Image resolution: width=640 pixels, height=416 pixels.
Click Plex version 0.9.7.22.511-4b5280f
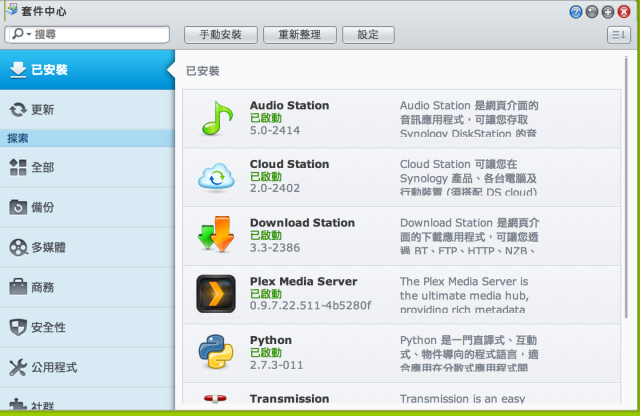tap(311, 305)
